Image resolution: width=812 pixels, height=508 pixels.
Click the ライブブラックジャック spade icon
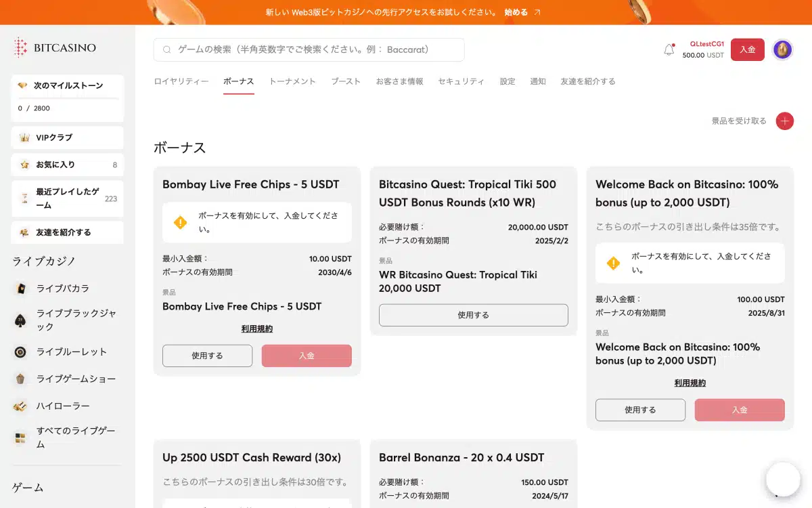[21, 320]
